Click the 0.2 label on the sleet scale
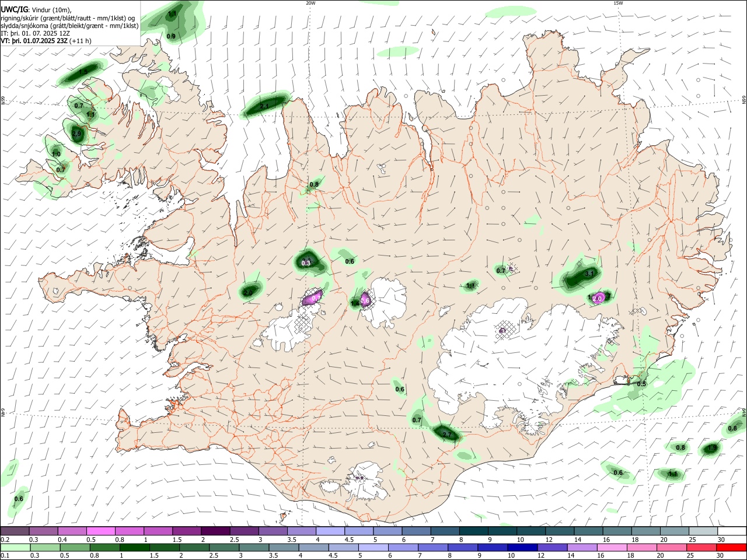This screenshot has height=560, width=747. (5, 540)
